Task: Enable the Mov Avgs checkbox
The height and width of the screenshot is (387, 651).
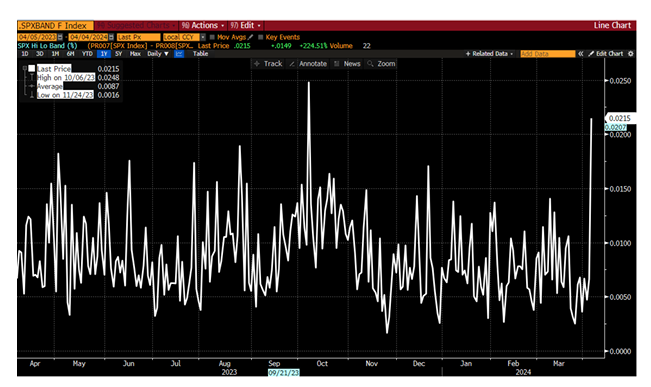Action: (212, 37)
